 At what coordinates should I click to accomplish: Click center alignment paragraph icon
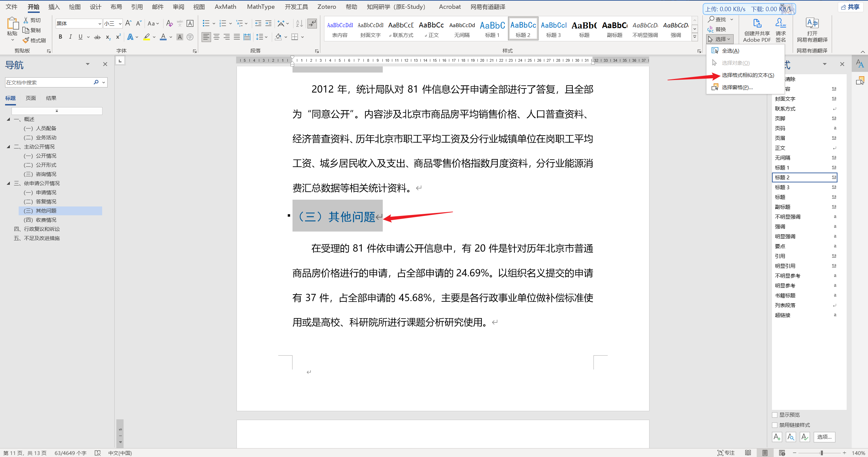[216, 37]
